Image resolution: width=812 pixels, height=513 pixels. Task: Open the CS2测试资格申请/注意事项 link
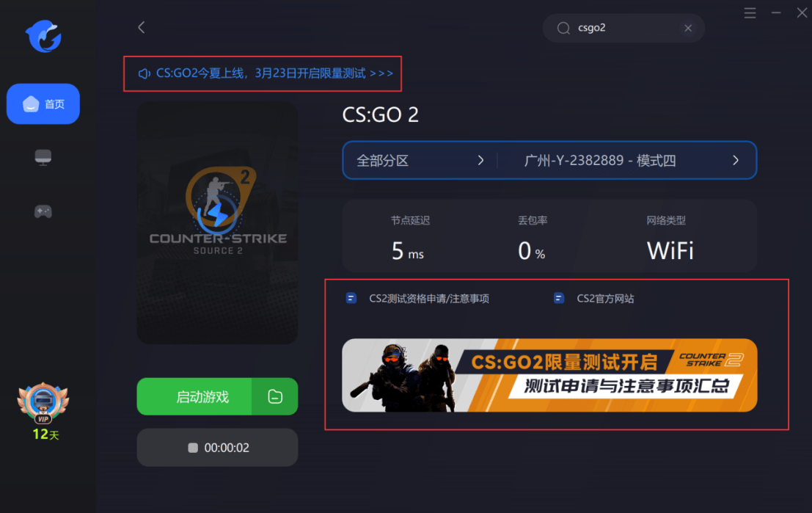tap(417, 299)
